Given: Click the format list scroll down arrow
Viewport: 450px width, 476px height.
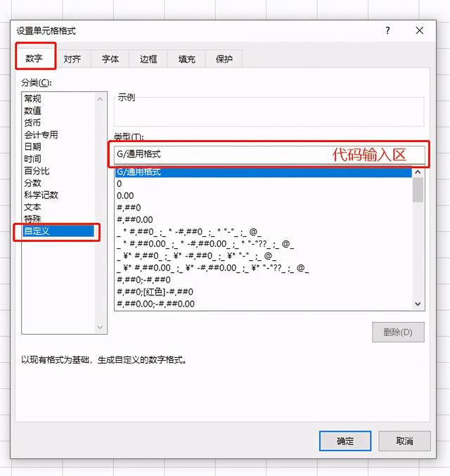Looking at the screenshot, I should [418, 304].
